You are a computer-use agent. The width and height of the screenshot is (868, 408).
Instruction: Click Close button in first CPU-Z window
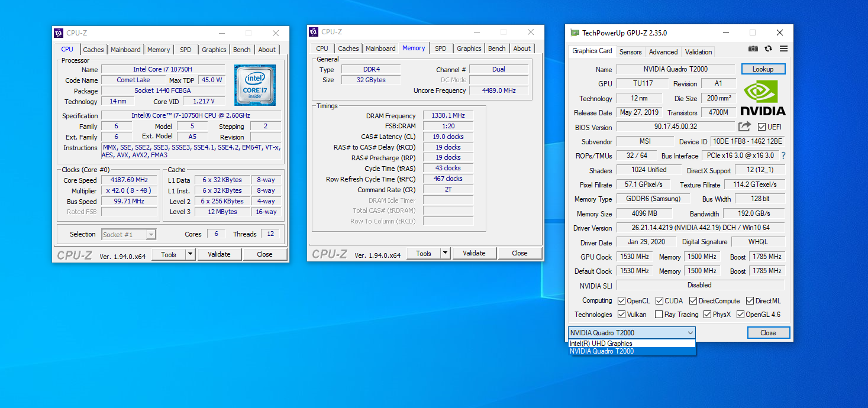(x=264, y=254)
